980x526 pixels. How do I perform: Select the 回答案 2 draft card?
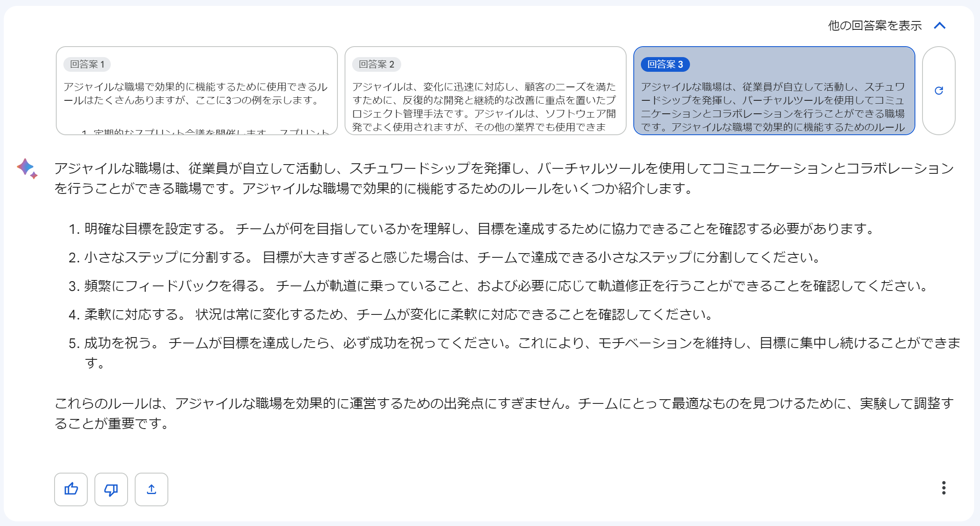pos(486,91)
